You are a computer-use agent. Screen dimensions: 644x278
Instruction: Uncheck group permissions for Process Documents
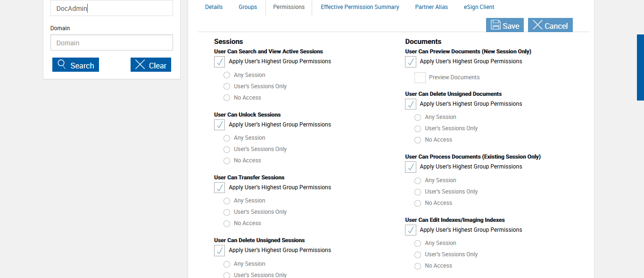click(x=411, y=167)
